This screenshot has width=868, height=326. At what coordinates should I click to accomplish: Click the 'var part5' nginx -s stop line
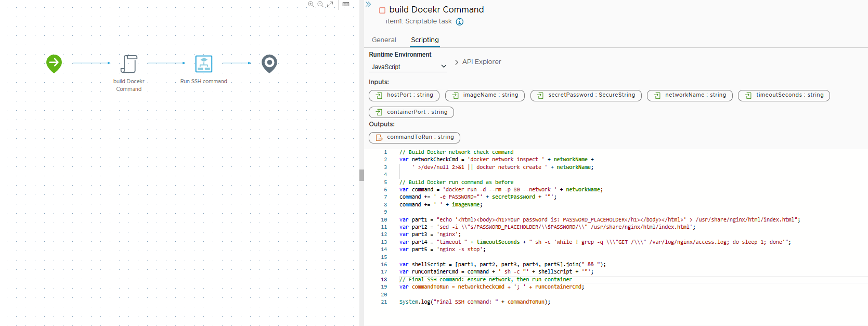(443, 250)
